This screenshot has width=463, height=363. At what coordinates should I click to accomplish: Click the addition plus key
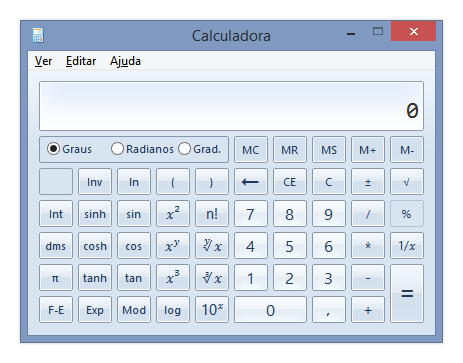pyautogui.click(x=368, y=310)
